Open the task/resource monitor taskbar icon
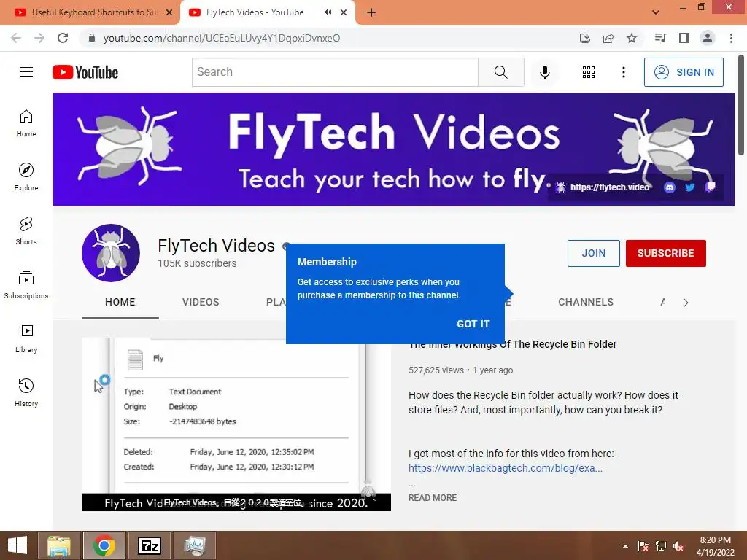Image resolution: width=747 pixels, height=560 pixels. (x=195, y=545)
